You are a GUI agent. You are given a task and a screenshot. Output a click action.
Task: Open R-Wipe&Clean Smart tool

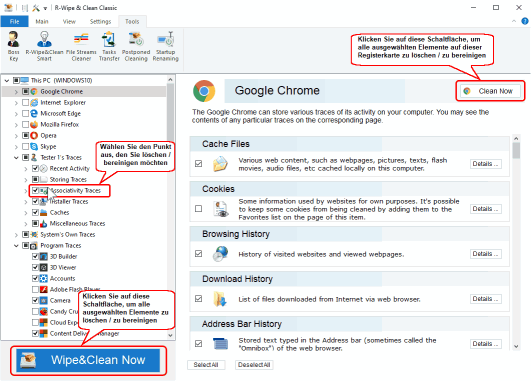pos(44,46)
